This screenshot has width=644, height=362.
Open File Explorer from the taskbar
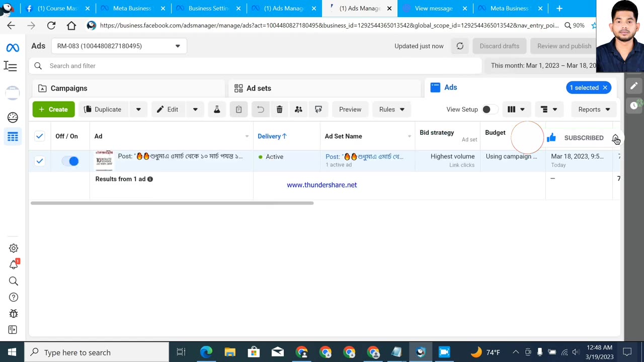pyautogui.click(x=230, y=352)
